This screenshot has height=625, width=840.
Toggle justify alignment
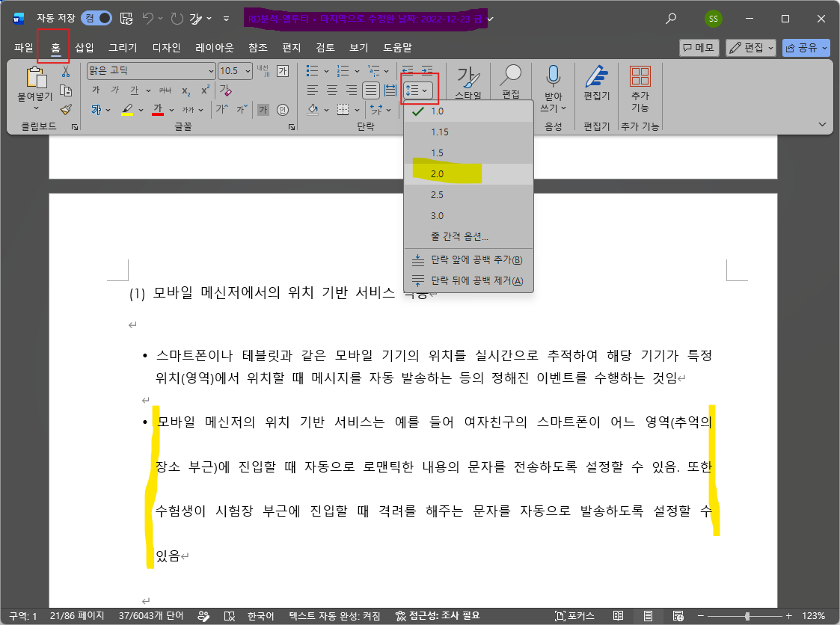(371, 90)
